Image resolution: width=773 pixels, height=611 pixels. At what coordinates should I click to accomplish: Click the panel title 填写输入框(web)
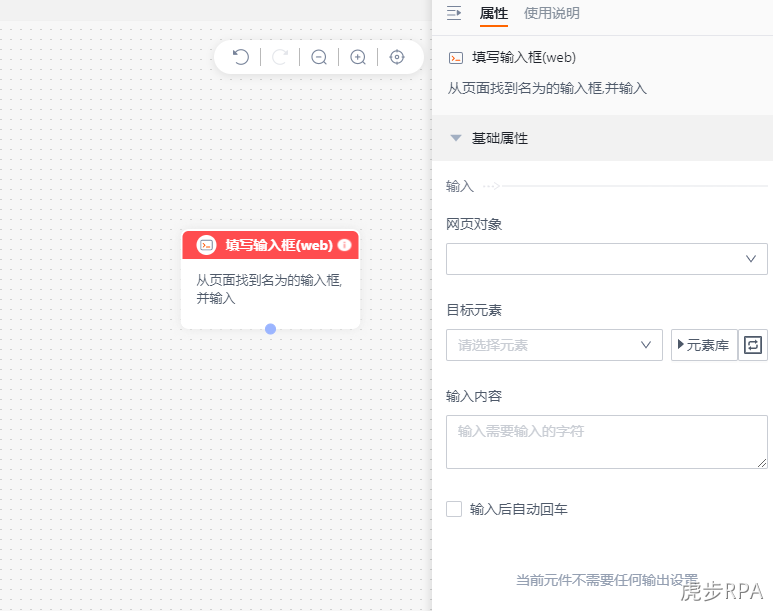[524, 58]
